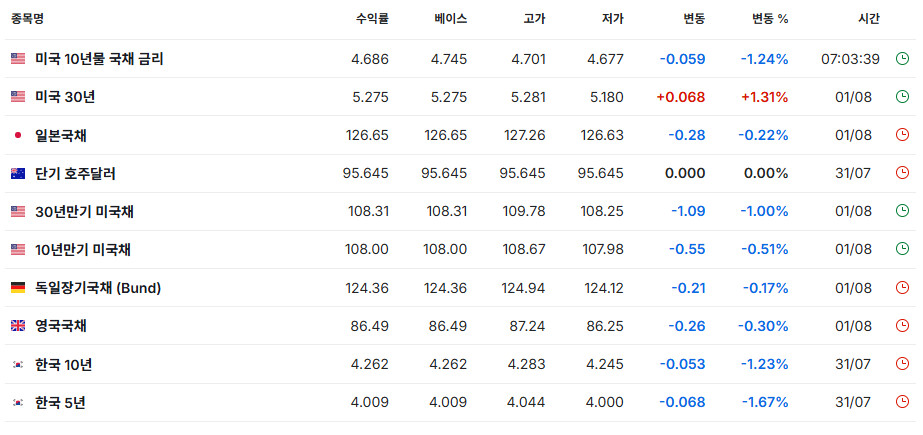Click the red clock icon for 독일장기국채 (Bund)
Viewport: 923px width, 435px height.
pos(902,287)
